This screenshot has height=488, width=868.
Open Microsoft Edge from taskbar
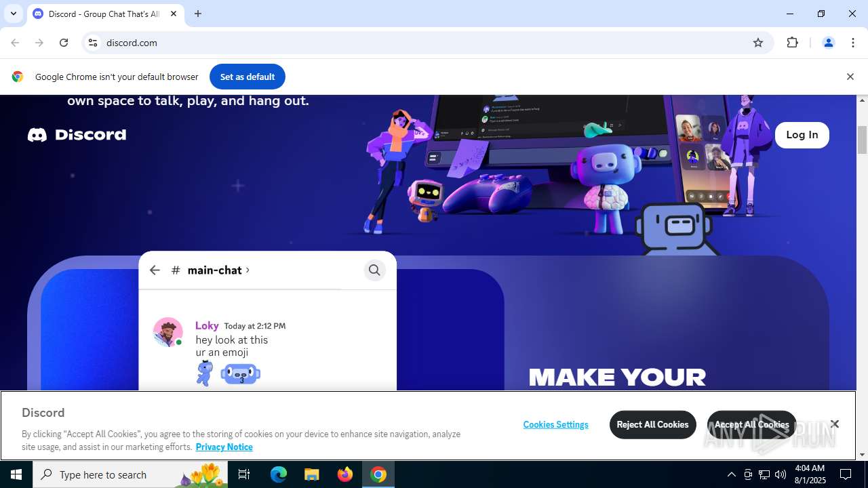pos(279,474)
